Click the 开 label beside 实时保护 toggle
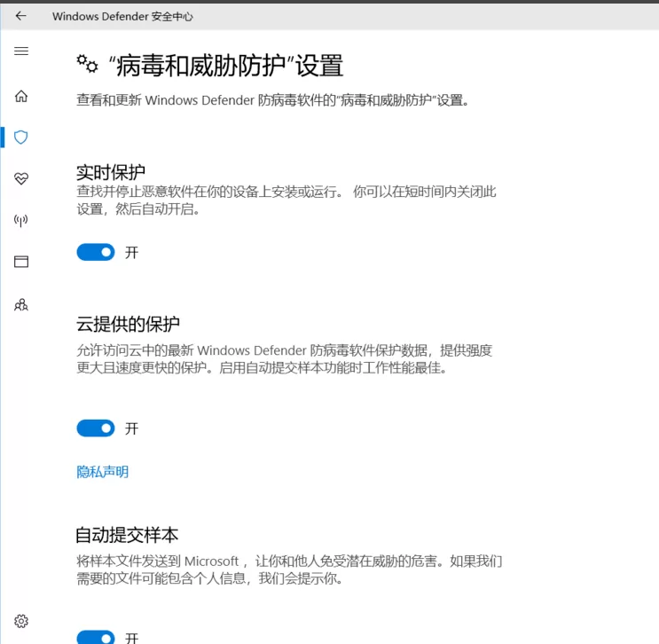The width and height of the screenshot is (659, 644). pos(131,253)
